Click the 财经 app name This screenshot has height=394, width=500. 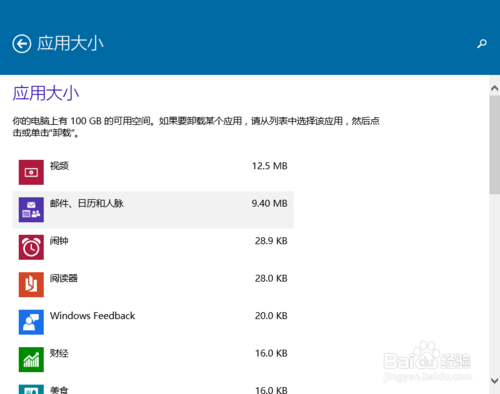coord(59,353)
